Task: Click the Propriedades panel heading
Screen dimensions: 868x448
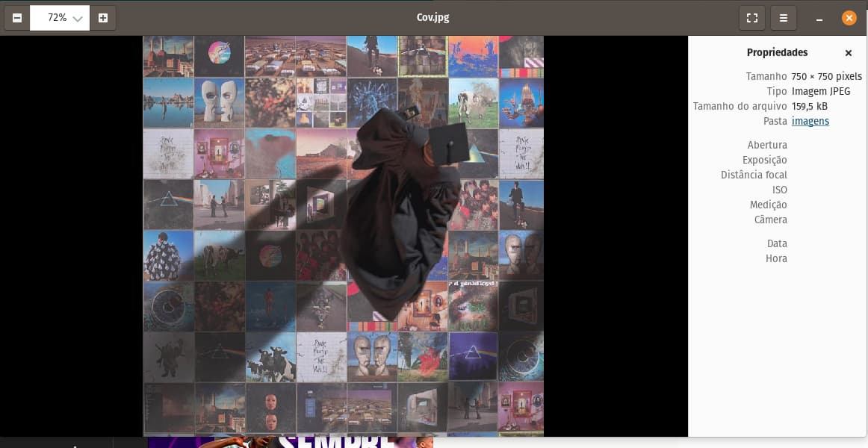Action: pyautogui.click(x=777, y=52)
